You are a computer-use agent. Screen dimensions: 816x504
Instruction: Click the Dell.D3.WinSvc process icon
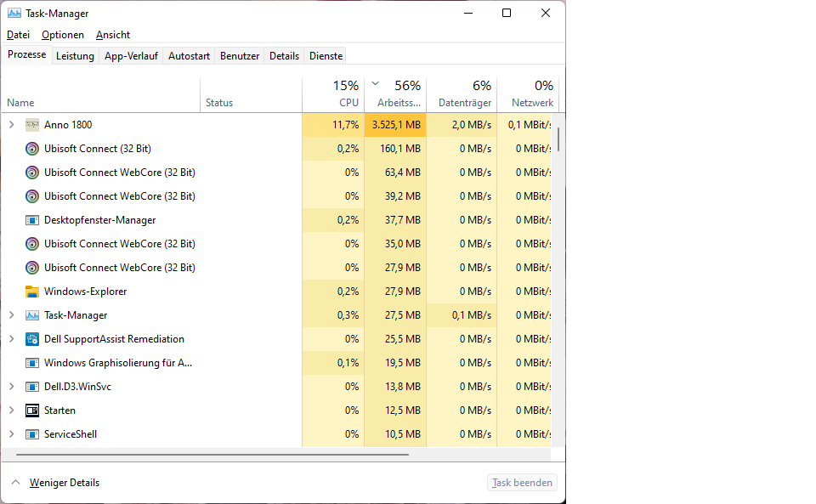pyautogui.click(x=32, y=387)
